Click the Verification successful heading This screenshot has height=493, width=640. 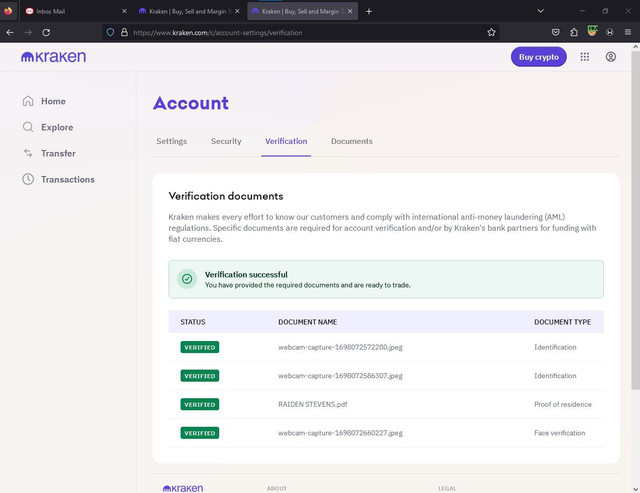[x=246, y=274]
